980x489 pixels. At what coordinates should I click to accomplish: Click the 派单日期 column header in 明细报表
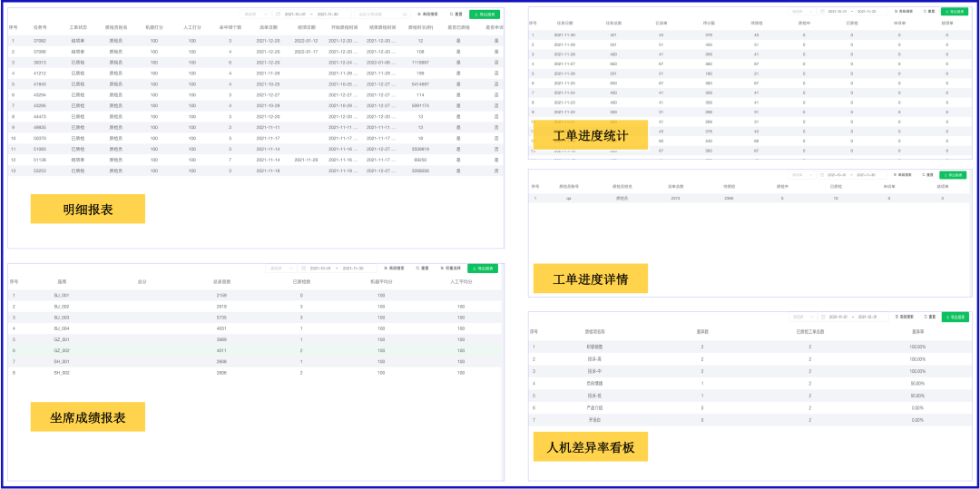(x=268, y=27)
